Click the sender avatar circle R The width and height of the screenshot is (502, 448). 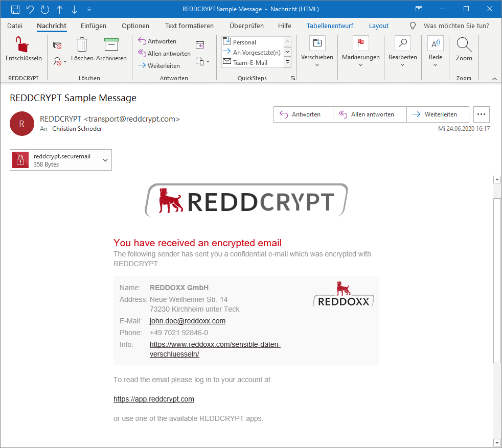[22, 124]
